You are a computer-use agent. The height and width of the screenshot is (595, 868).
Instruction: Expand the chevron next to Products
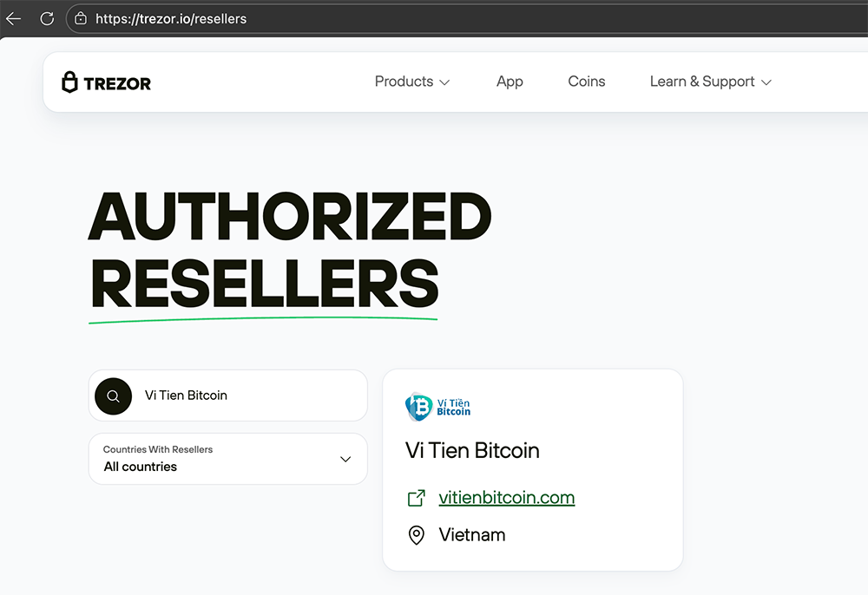444,82
